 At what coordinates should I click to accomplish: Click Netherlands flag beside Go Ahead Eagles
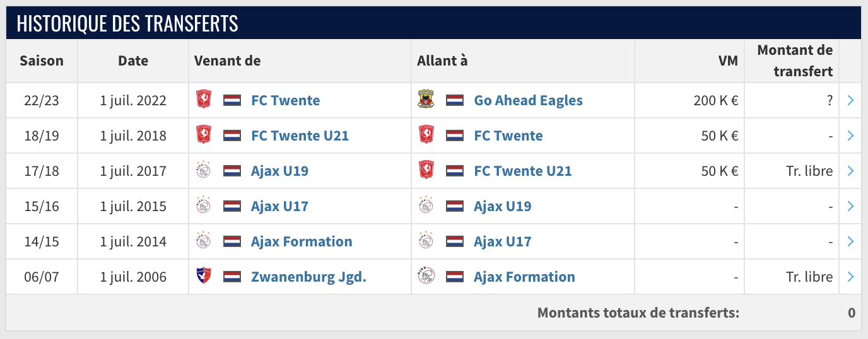[455, 100]
